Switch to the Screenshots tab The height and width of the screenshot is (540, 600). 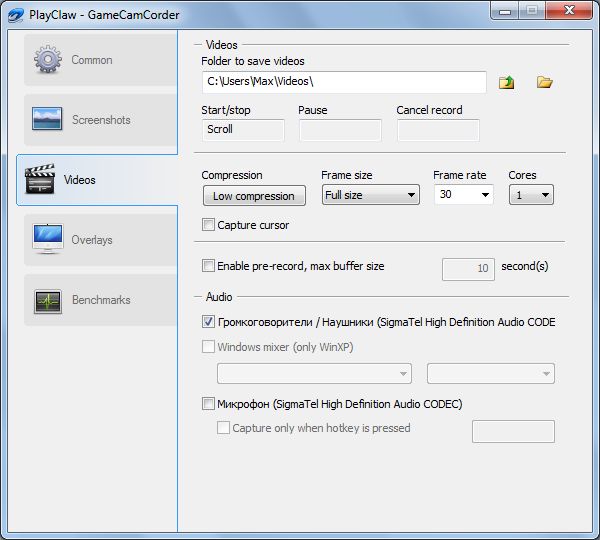click(101, 119)
